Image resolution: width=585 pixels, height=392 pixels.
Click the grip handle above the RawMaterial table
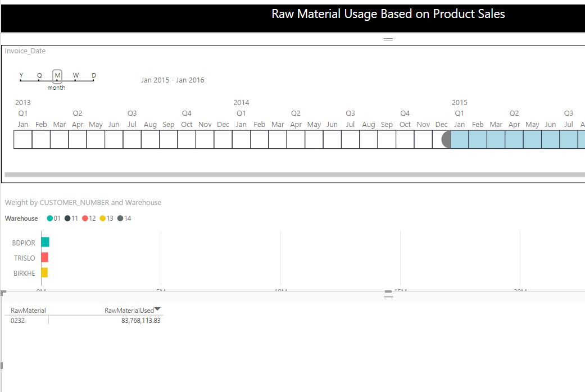point(388,297)
